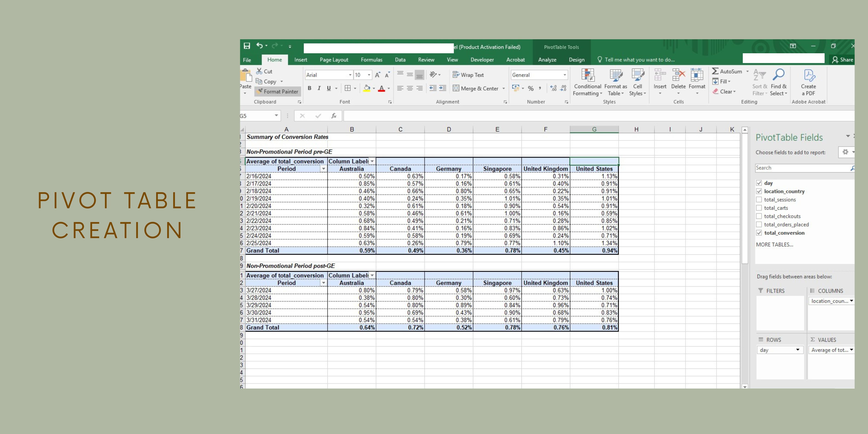Open the font name Arial dropdown
The image size is (868, 434).
pyautogui.click(x=350, y=75)
